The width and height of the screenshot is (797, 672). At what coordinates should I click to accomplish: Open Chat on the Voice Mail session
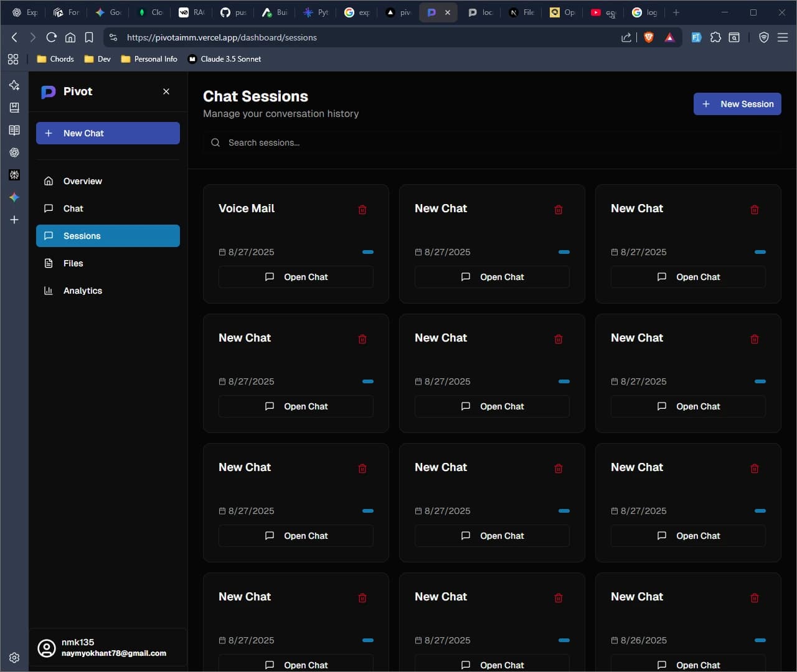point(296,277)
